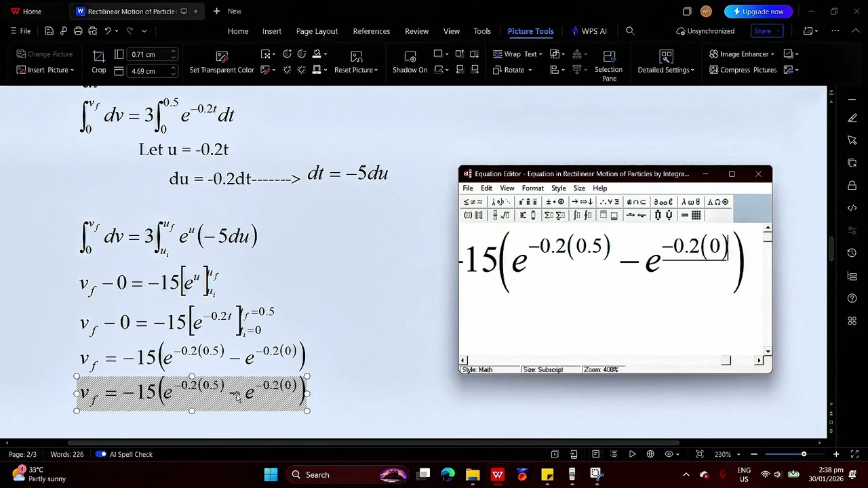Click the ribbon search magnifier icon
Screen dimensions: 868x488
click(630, 31)
